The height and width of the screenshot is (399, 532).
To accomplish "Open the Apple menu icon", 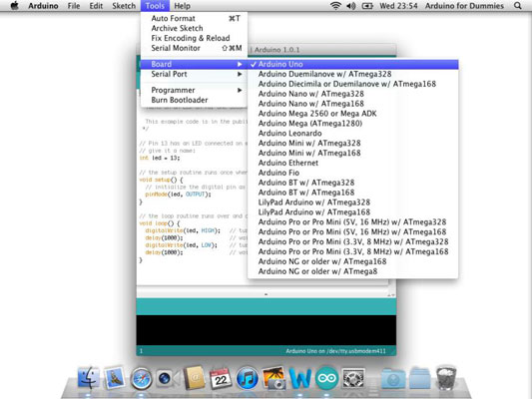I will coord(14,6).
